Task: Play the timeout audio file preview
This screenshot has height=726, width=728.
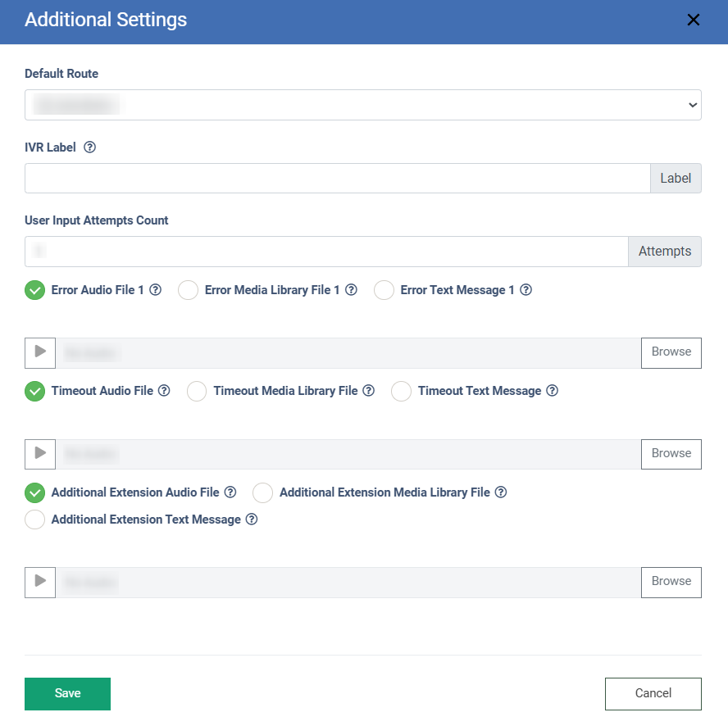Action: click(x=40, y=454)
